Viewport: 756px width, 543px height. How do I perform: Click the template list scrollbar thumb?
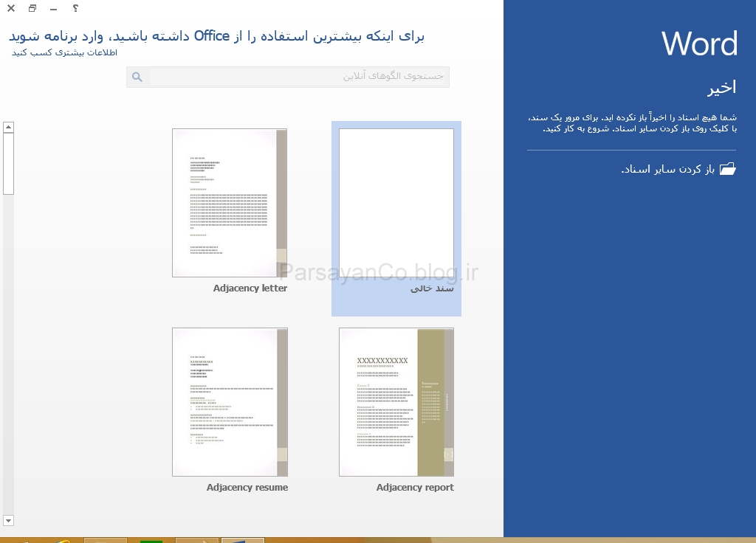point(8,164)
